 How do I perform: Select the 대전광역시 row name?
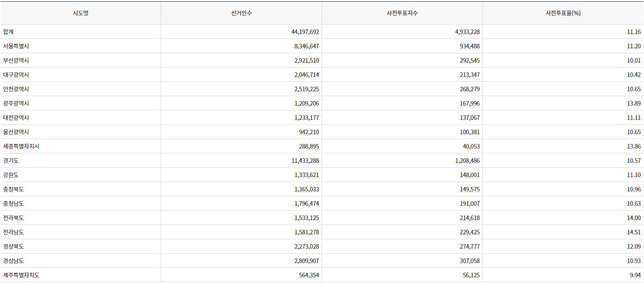[16, 118]
